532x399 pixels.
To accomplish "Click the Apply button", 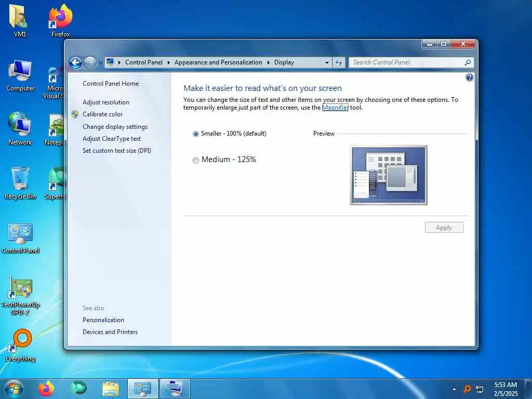I will click(x=444, y=228).
